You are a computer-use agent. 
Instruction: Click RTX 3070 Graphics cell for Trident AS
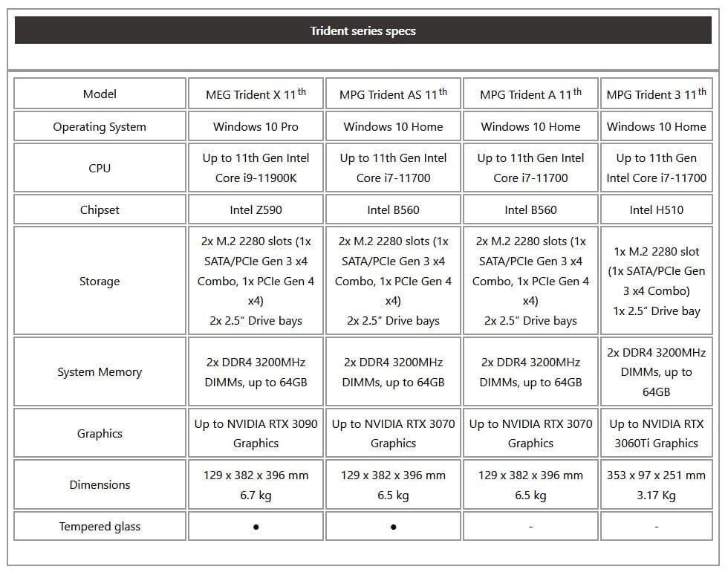click(393, 433)
